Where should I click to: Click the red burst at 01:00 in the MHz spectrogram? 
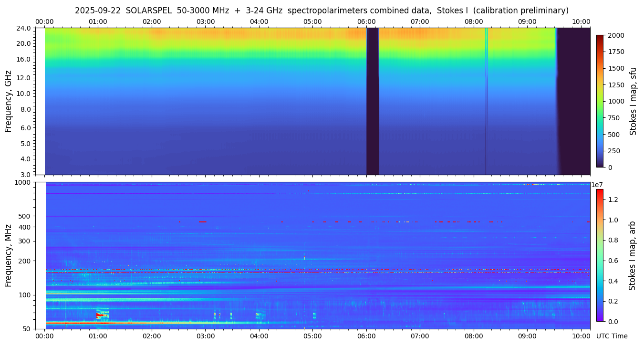[x=99, y=315]
